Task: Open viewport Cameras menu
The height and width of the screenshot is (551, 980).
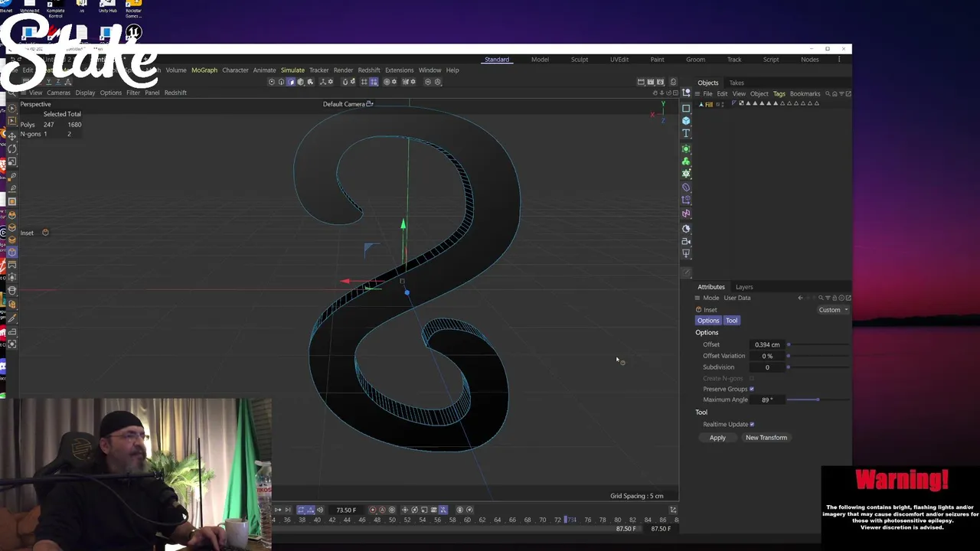Action: pos(58,93)
